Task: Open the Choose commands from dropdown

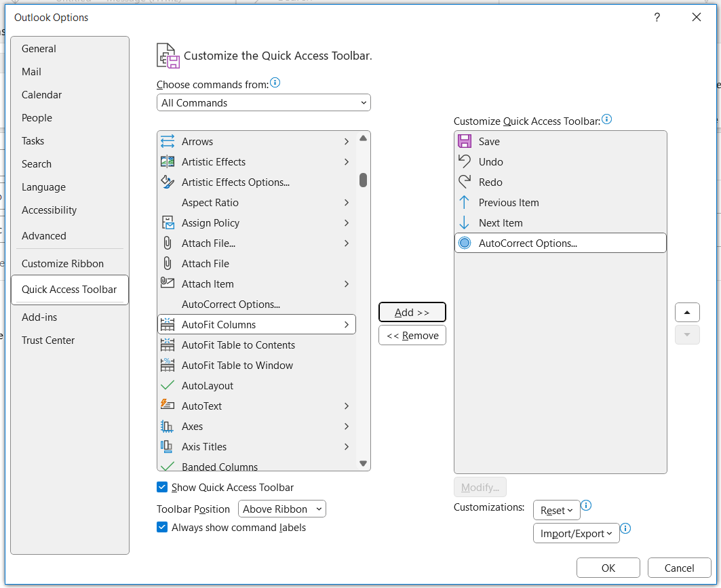Action: tap(263, 102)
